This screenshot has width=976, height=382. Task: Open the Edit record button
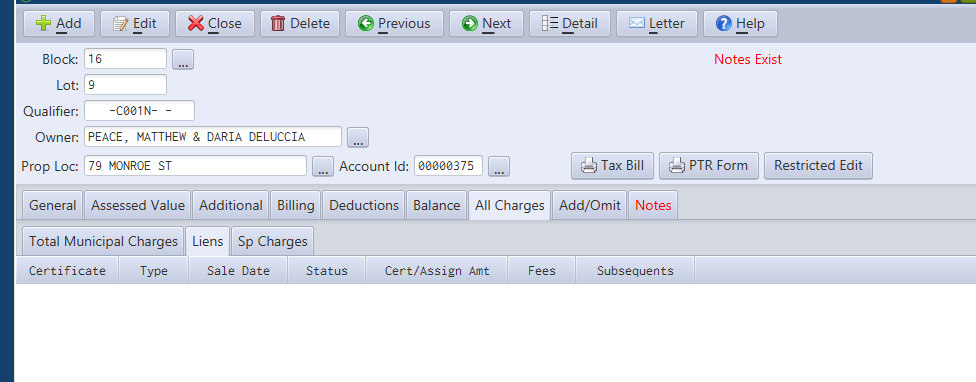(x=134, y=24)
